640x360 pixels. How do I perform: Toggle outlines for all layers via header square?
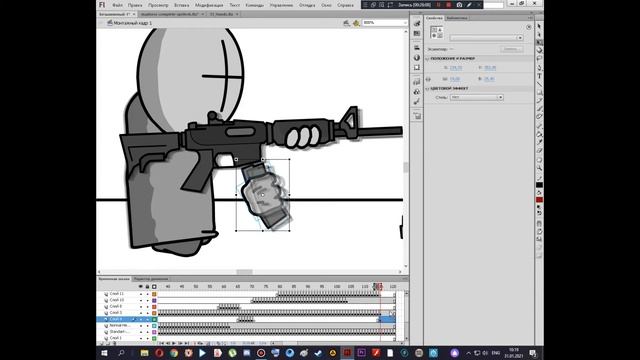click(x=154, y=287)
